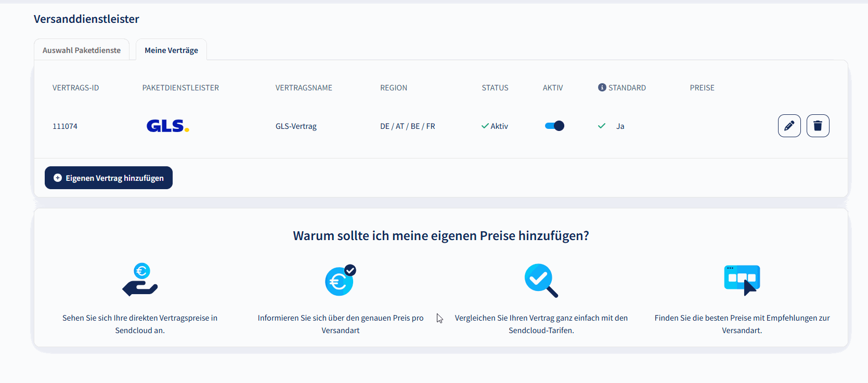Edit the GLS contract with pencil icon

pyautogui.click(x=789, y=126)
